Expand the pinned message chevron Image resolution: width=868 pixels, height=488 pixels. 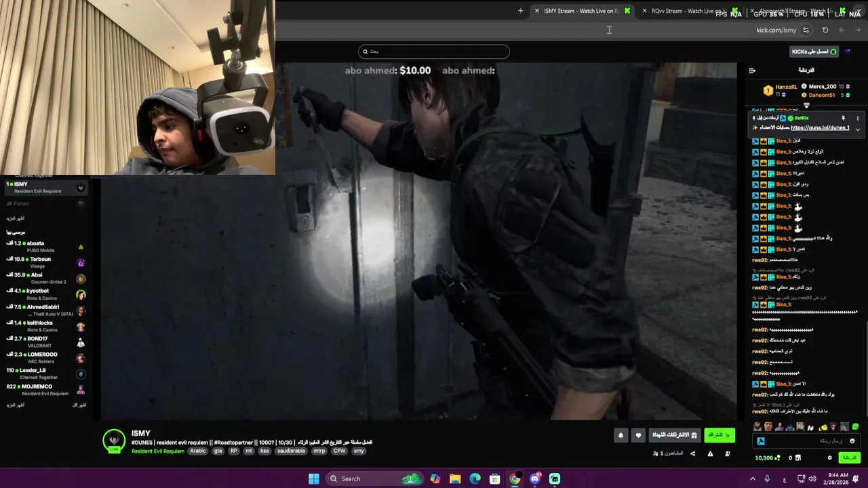coord(857,129)
